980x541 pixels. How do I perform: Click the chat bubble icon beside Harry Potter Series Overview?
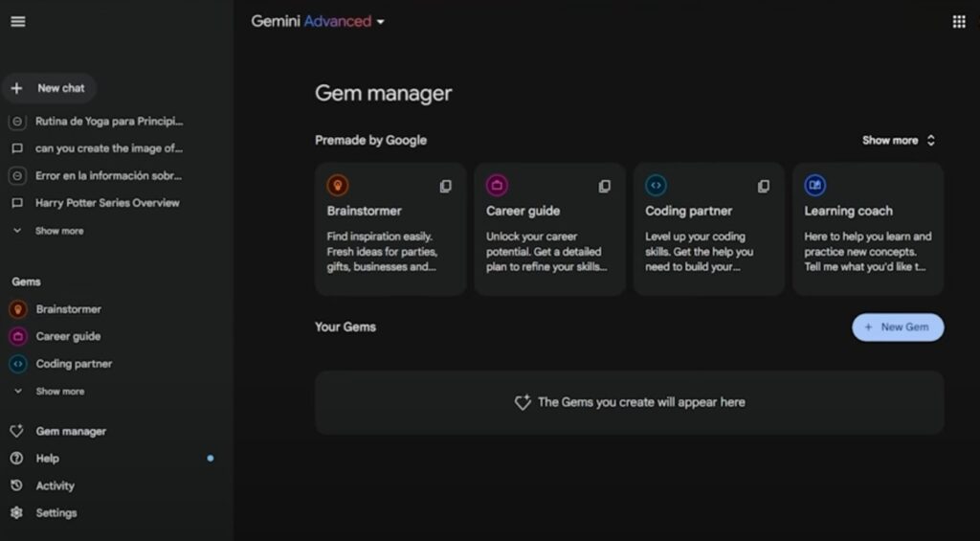pyautogui.click(x=17, y=203)
